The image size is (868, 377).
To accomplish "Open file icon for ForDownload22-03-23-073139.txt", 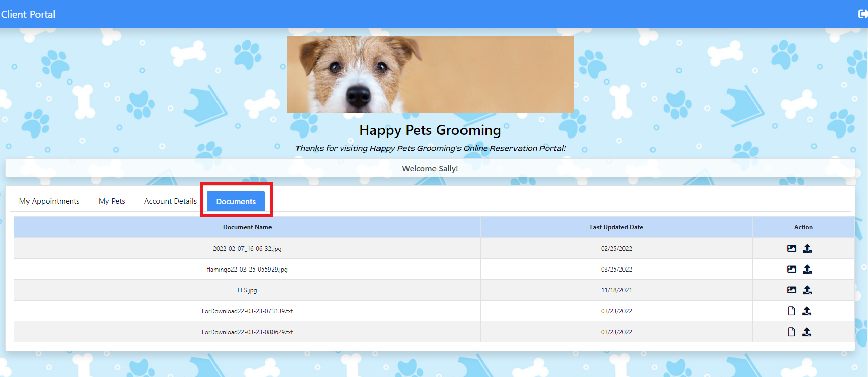I will [791, 311].
